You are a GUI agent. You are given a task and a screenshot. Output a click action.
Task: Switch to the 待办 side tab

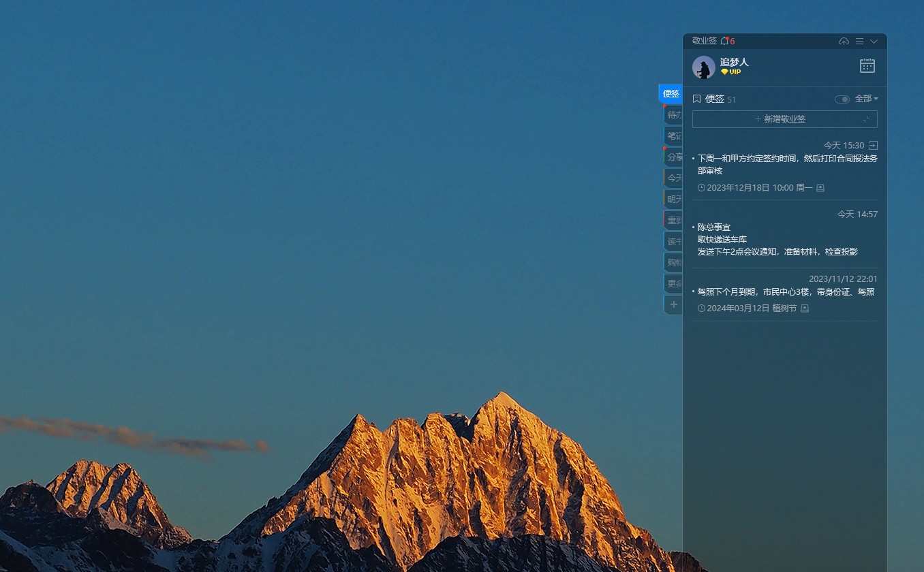[673, 114]
